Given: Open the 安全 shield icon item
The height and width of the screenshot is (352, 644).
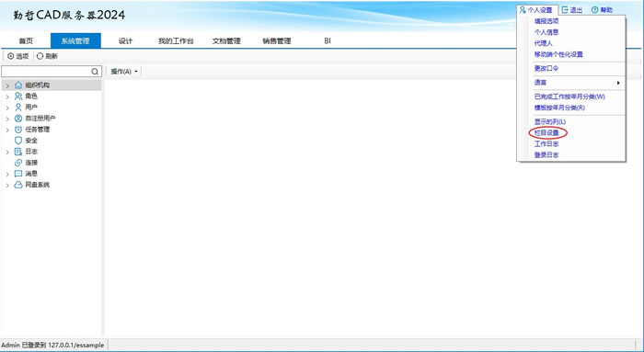Looking at the screenshot, I should pos(18,141).
